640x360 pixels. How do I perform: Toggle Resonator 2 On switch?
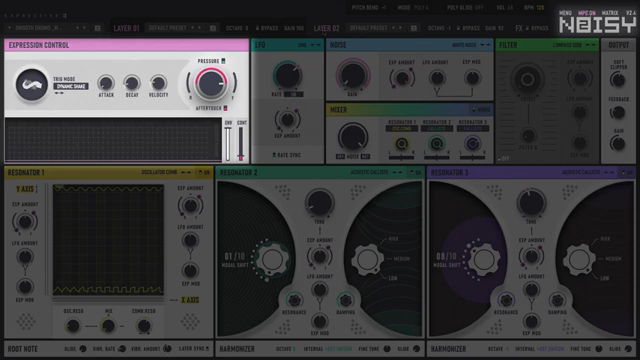(x=411, y=173)
